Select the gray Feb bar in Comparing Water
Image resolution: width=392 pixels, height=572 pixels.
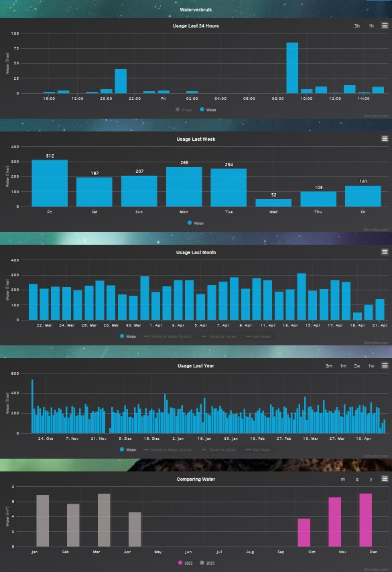point(73,525)
